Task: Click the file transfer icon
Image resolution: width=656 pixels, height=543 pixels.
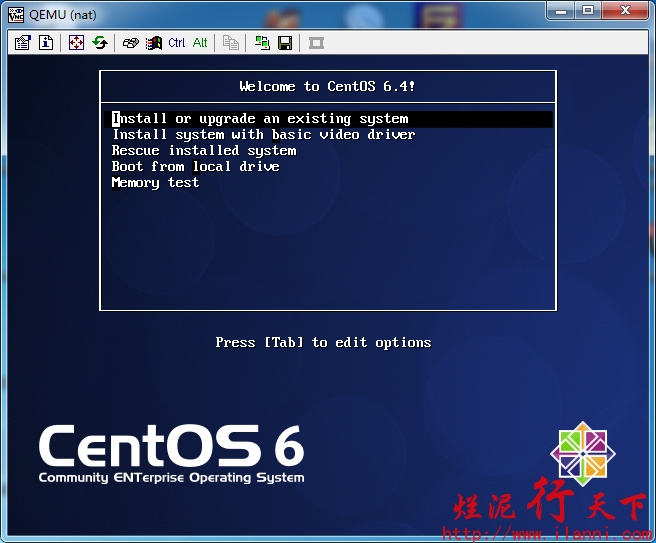Action: pos(231,43)
